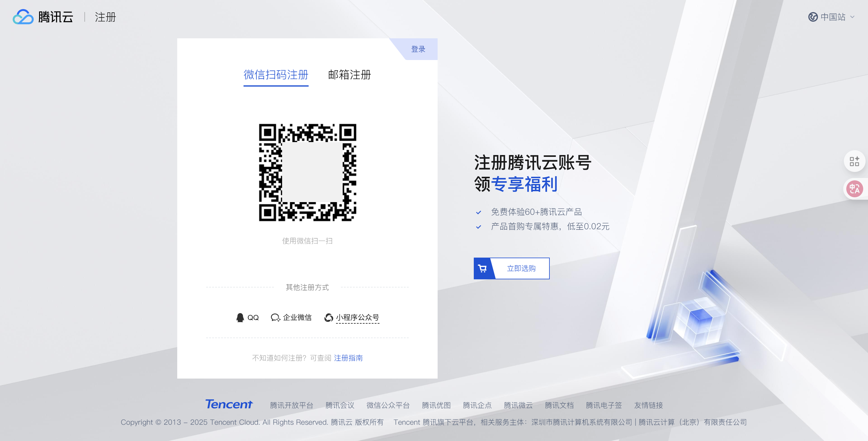
Task: Click the globe icon beside 中国站
Action: (x=813, y=17)
